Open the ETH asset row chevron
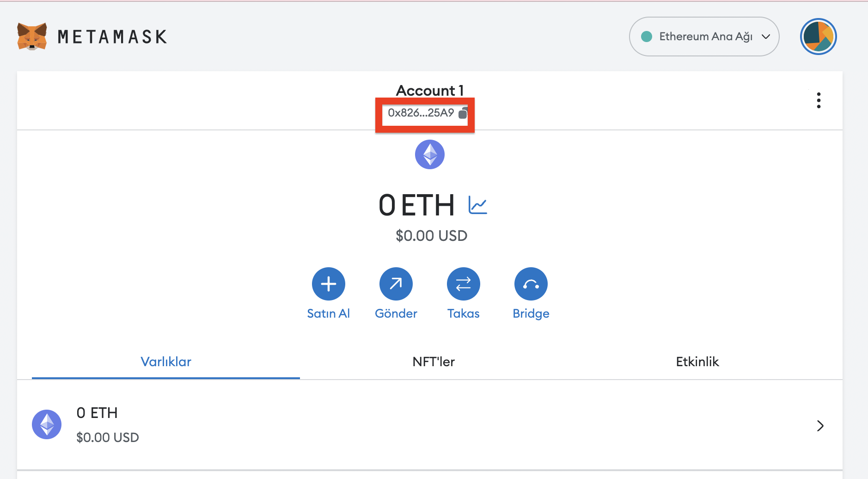This screenshot has height=479, width=868. pyautogui.click(x=820, y=426)
